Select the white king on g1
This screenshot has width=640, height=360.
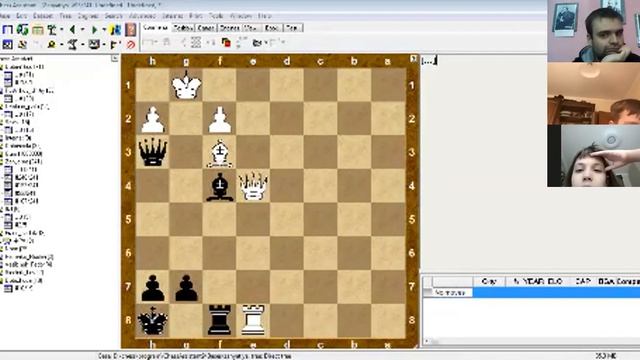click(x=186, y=85)
